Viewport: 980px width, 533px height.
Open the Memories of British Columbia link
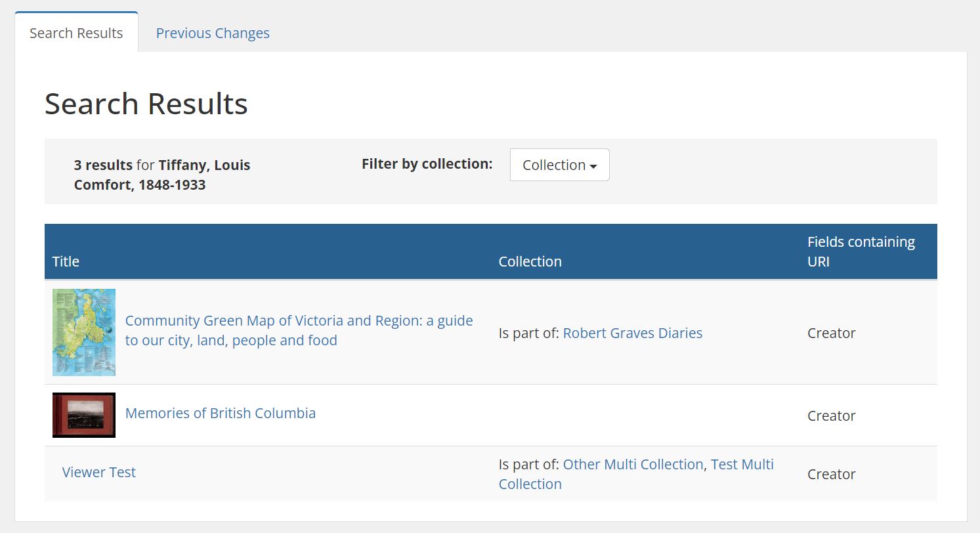click(221, 413)
